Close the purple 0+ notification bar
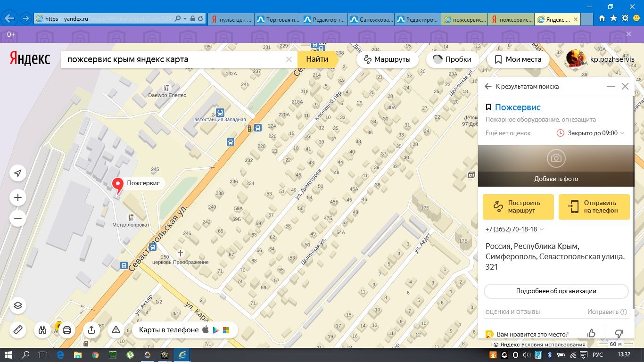 629,34
